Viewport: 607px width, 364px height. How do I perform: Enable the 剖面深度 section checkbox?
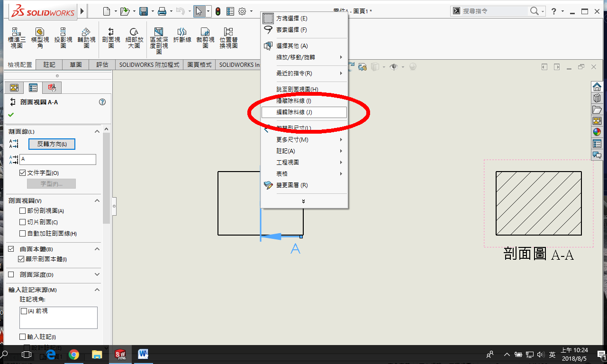click(11, 275)
